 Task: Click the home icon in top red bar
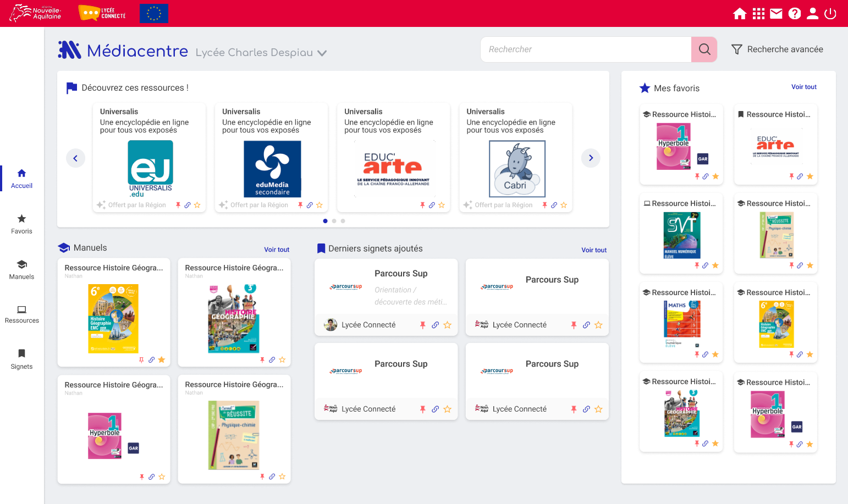pyautogui.click(x=740, y=14)
